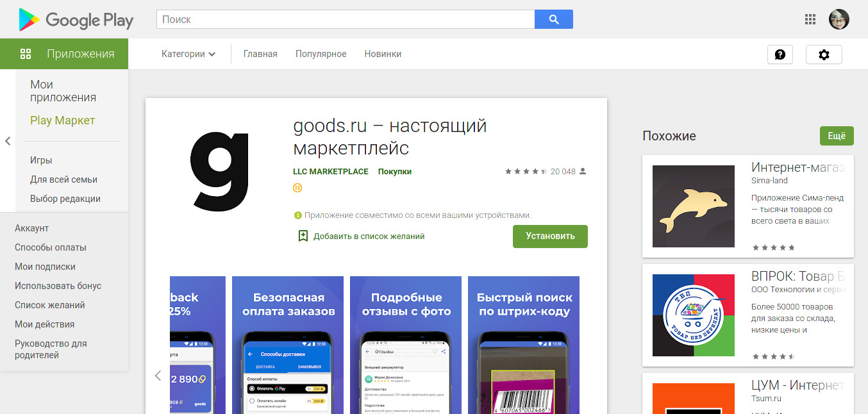Open the user account avatar

[839, 19]
